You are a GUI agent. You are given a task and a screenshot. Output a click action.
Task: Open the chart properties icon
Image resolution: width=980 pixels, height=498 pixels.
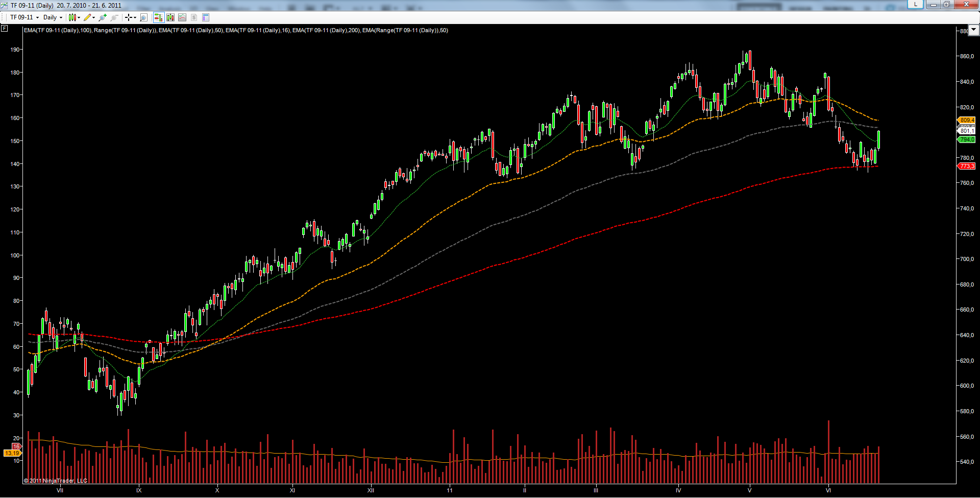(206, 17)
